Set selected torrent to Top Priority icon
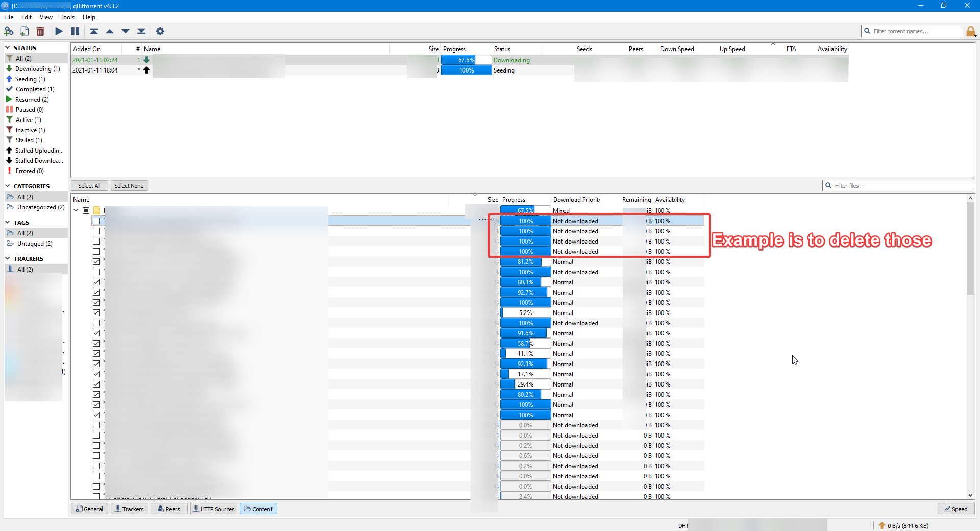The width and height of the screenshot is (980, 531). click(x=93, y=31)
